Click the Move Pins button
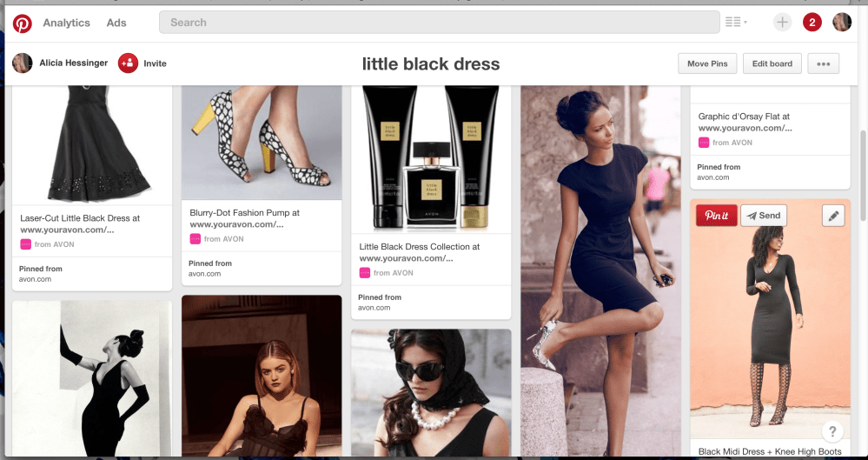The image size is (868, 460). point(707,63)
